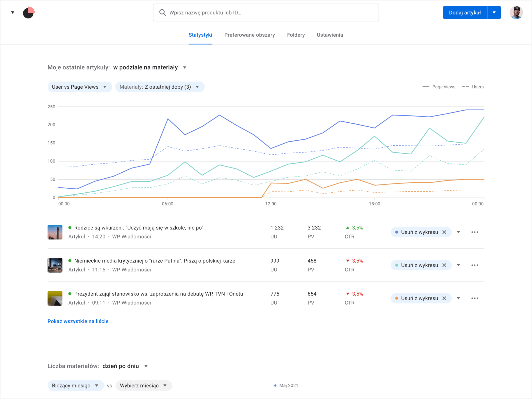This screenshot has width=532, height=399.
Task: Focus the product name search field
Action: coord(266,13)
